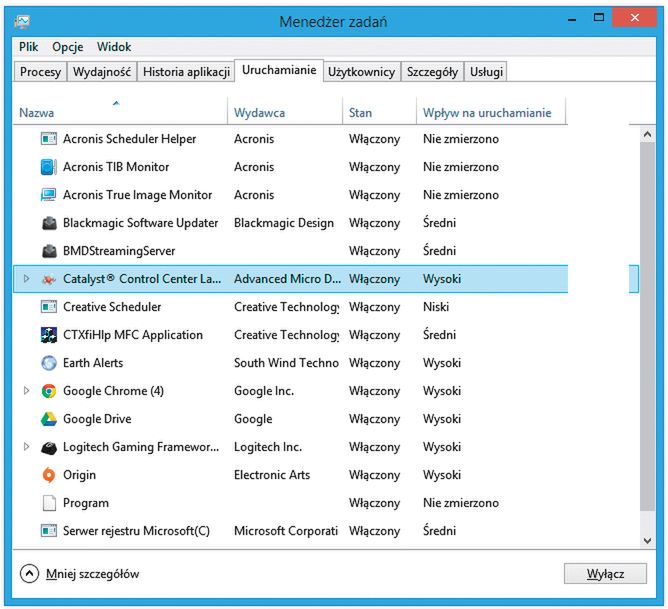Click the Acronis TIB Monitor icon
Screen dimensions: 668x609
pos(49,167)
